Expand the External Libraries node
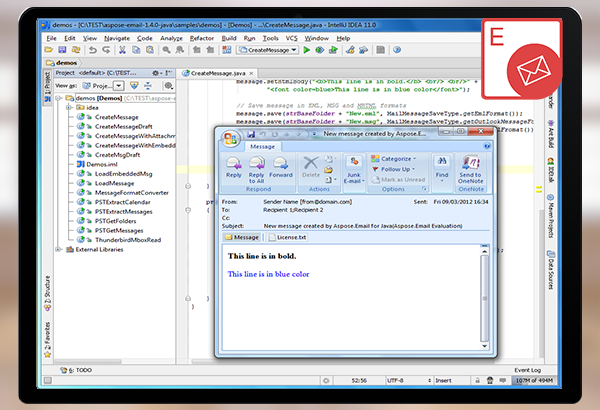Screen dimensions: 600x410 (59, 250)
